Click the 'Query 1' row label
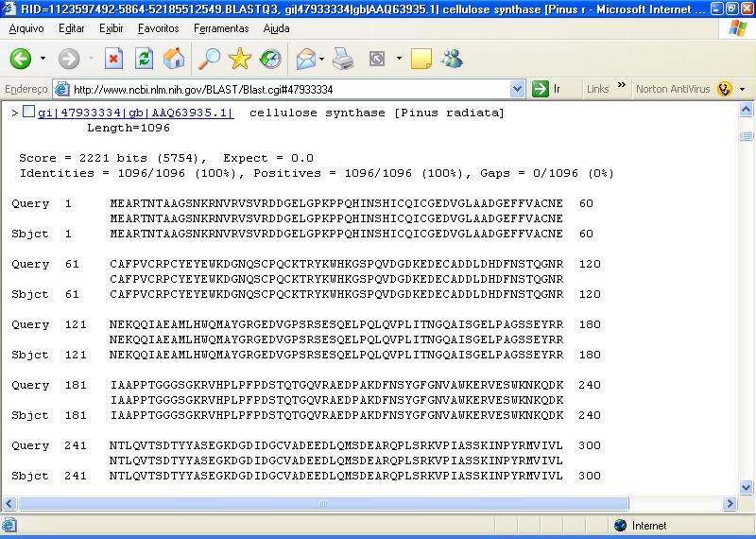This screenshot has width=756, height=539. 42,203
